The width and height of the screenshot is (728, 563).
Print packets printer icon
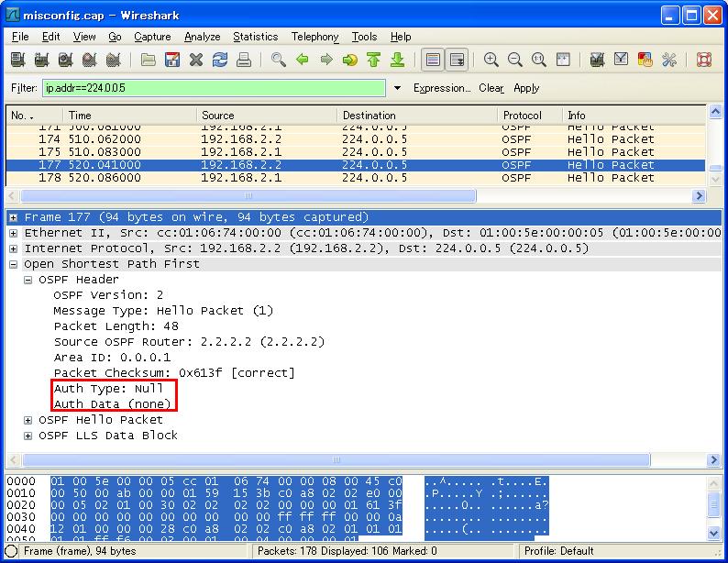click(244, 60)
